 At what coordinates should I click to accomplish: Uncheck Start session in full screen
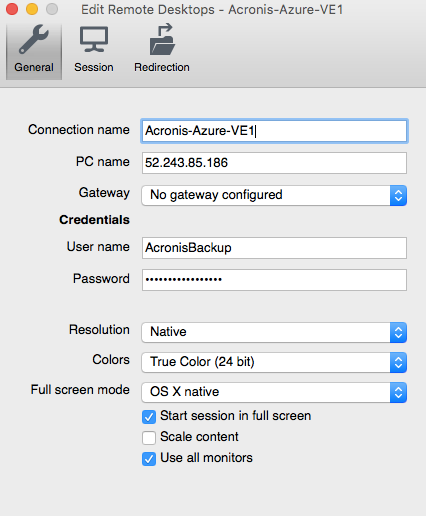[x=149, y=417]
